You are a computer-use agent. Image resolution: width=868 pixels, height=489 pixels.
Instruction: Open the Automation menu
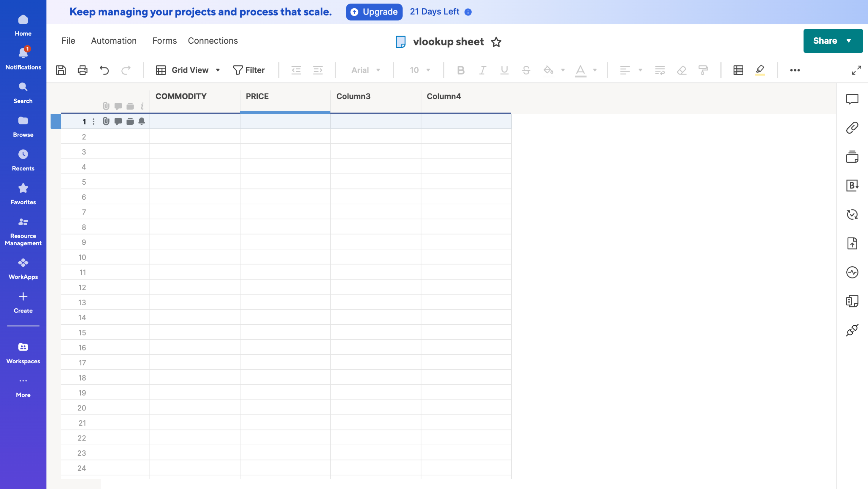click(x=114, y=41)
